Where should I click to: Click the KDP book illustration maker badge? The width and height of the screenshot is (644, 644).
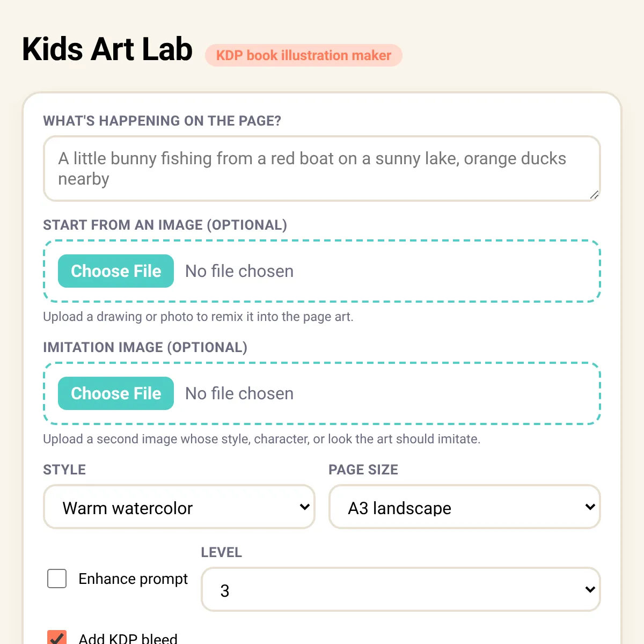(x=304, y=55)
